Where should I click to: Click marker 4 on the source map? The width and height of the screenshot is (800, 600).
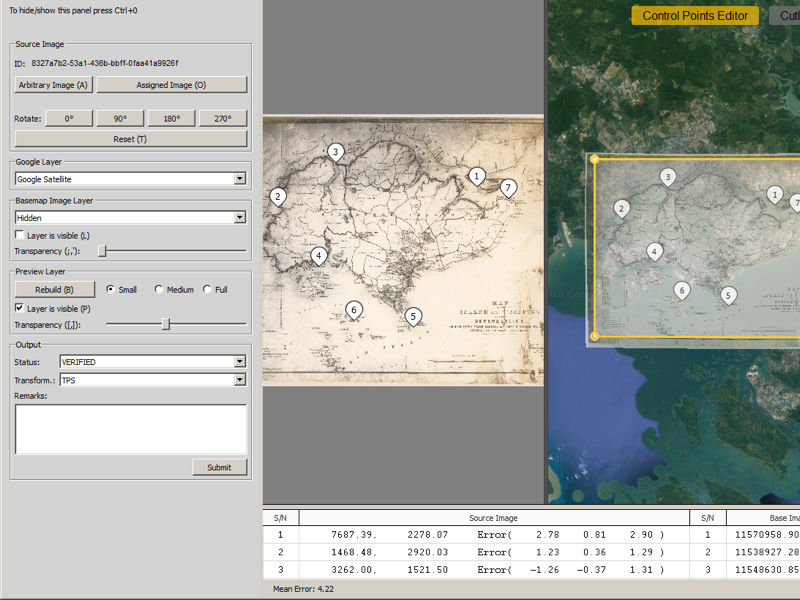(317, 253)
